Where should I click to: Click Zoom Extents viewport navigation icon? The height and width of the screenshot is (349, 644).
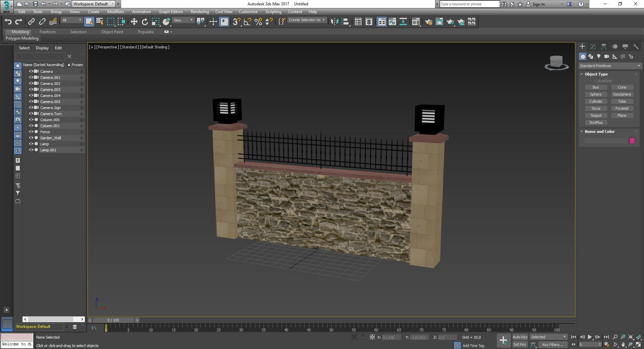tap(631, 337)
